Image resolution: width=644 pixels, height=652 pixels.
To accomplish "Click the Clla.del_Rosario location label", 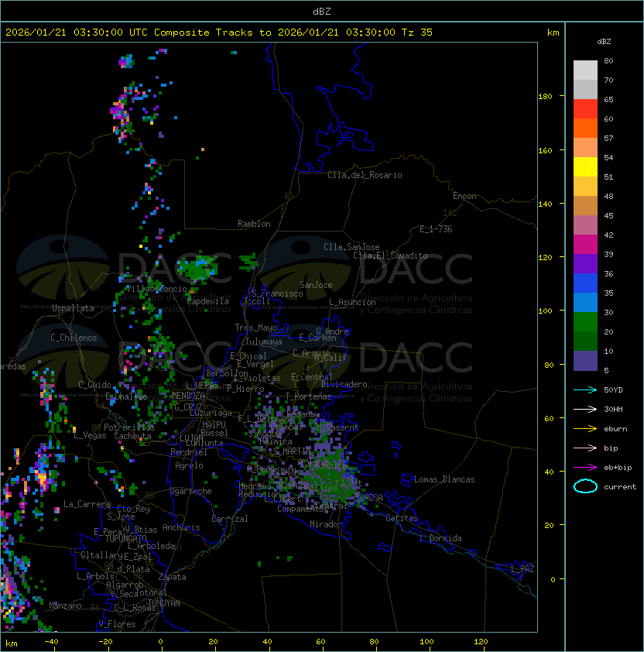I will (x=365, y=175).
